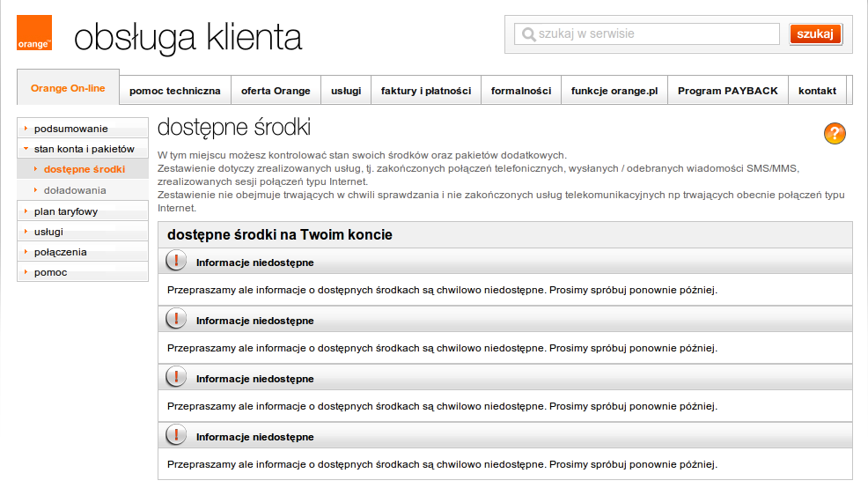Click the fourth Informacje niedostępne header text
This screenshot has height=488, width=868.
(x=254, y=437)
